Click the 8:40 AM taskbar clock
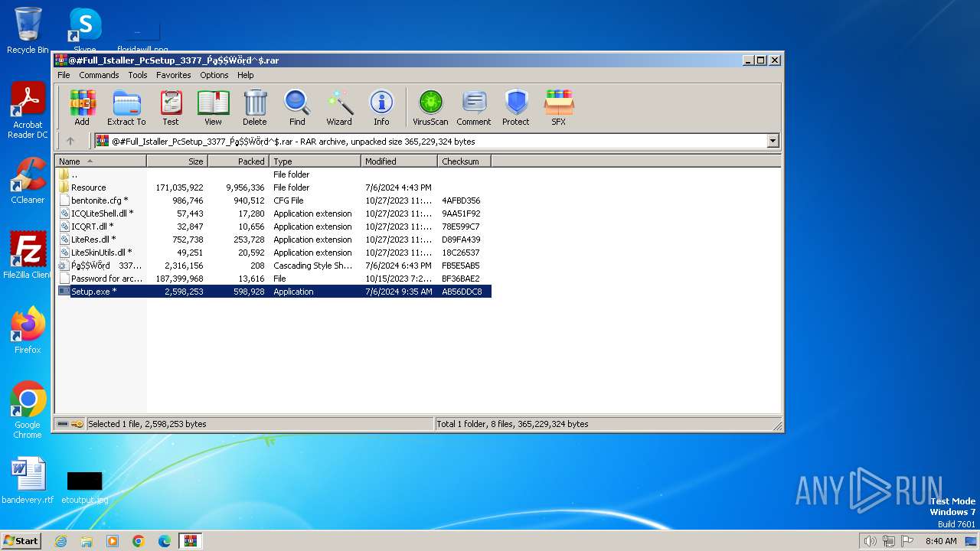 941,541
